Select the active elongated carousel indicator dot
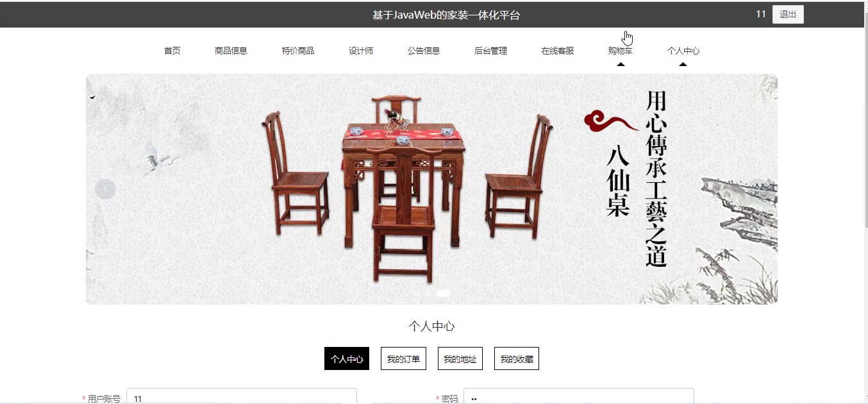The height and width of the screenshot is (404, 868). 443,293
